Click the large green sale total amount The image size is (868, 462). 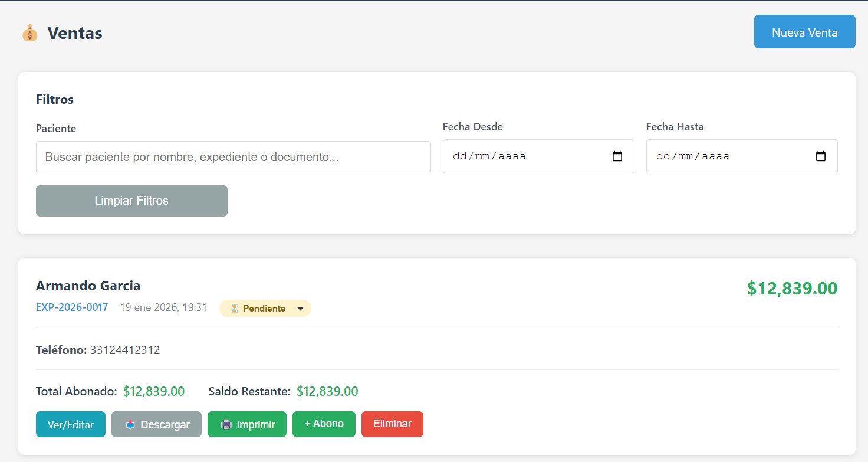(x=792, y=288)
